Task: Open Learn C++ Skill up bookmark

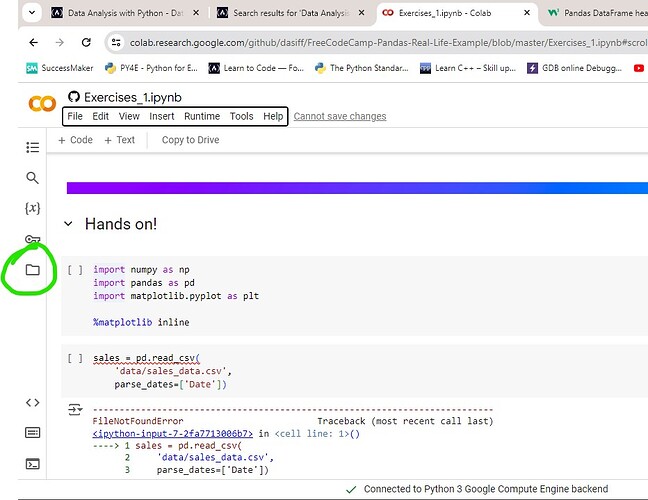Action: point(468,68)
